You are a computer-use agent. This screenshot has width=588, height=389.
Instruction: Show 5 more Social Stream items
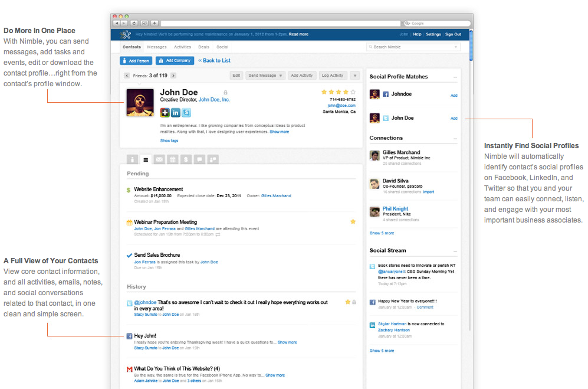coord(382,351)
